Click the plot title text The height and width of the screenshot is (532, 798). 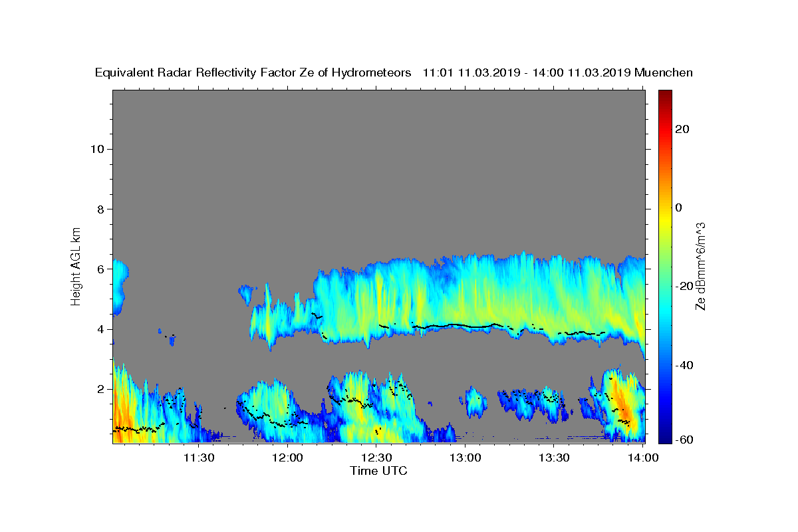[394, 73]
